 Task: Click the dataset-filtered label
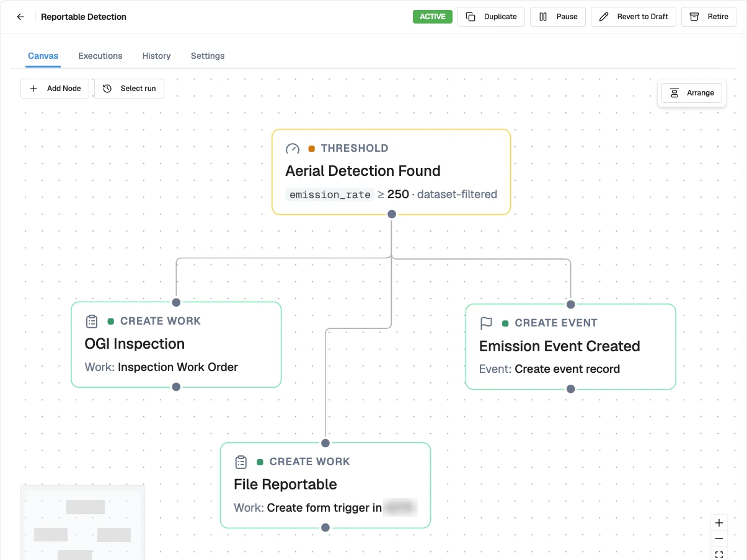[457, 195]
